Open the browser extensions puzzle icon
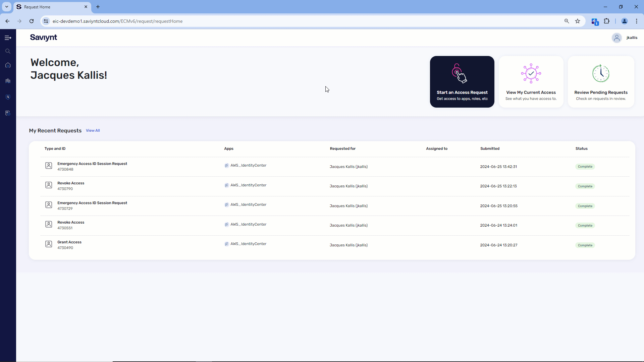The image size is (644, 362). point(607,21)
